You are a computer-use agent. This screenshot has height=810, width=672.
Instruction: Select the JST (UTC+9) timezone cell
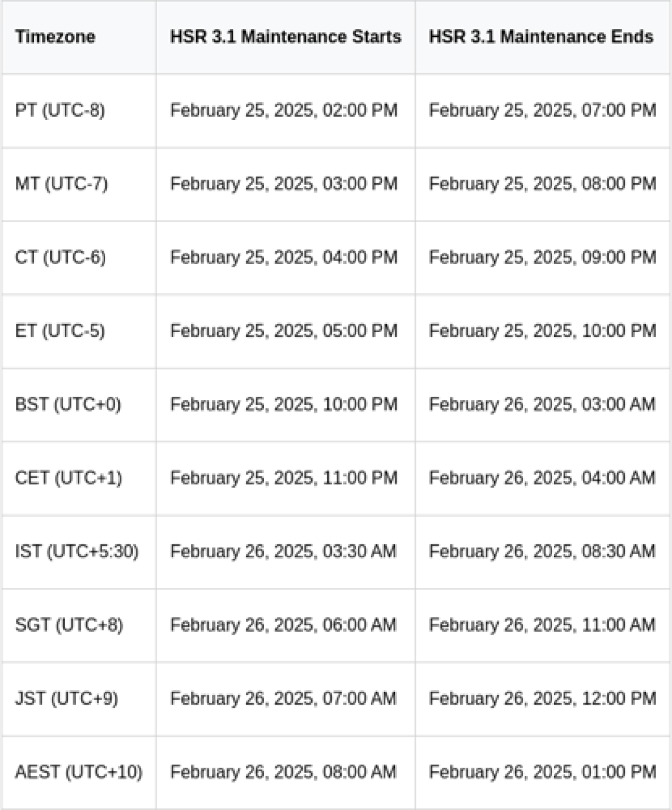[x=66, y=698]
